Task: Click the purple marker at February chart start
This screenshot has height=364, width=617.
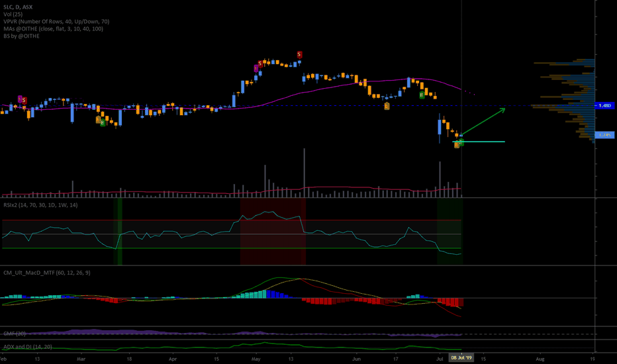Action: click(x=20, y=99)
